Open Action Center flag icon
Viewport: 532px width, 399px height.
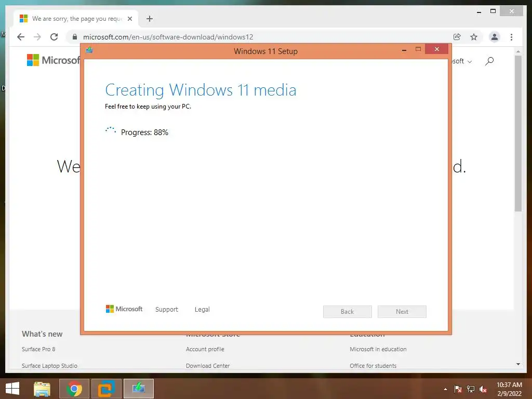[458, 389]
